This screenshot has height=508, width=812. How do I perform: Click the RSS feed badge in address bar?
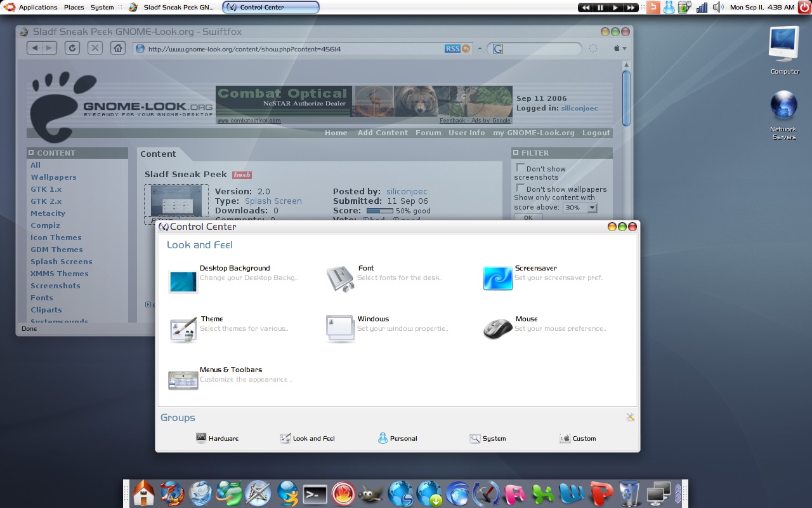pos(452,48)
